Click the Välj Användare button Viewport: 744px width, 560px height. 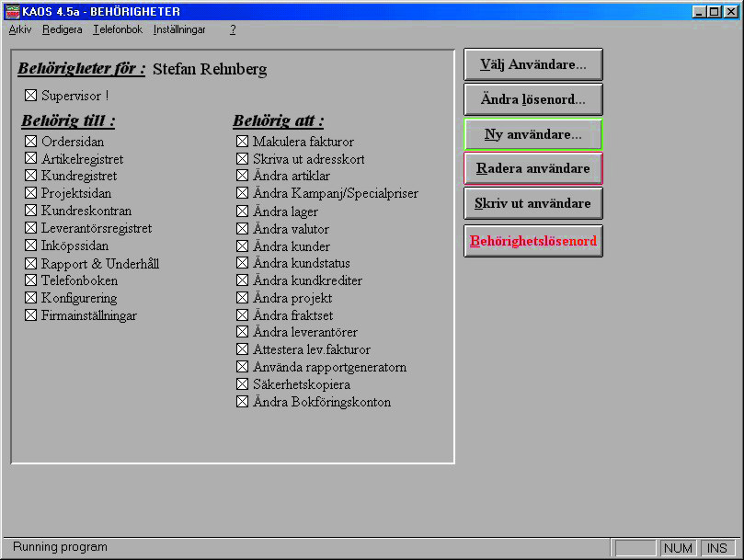pyautogui.click(x=532, y=65)
